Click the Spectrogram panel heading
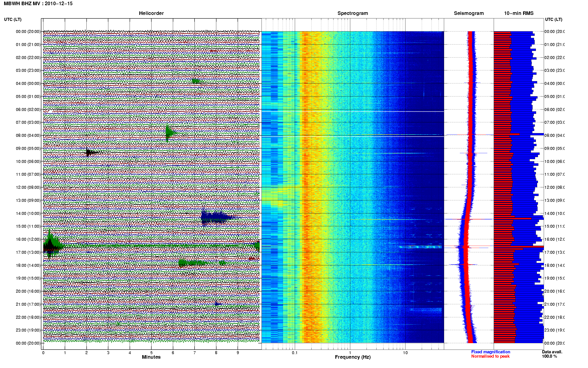588x368 pixels. (353, 13)
